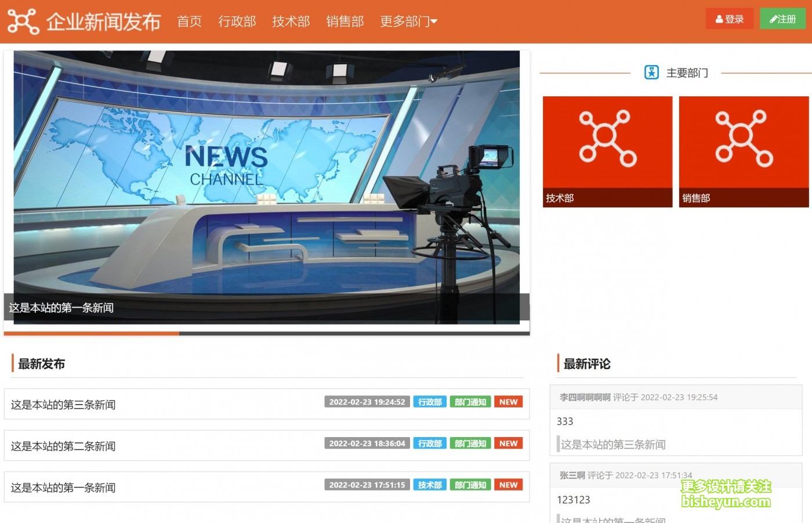
Task: Click the 登录 button
Action: tap(729, 19)
